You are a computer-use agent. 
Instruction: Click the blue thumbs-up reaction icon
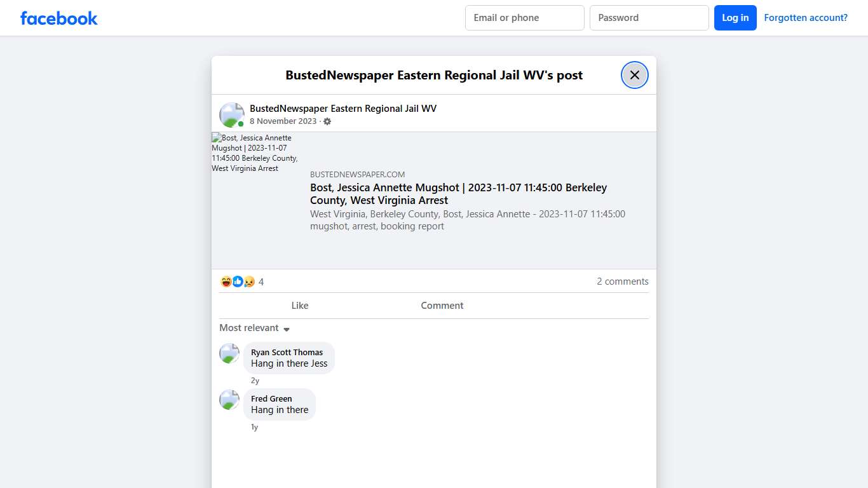(x=237, y=281)
